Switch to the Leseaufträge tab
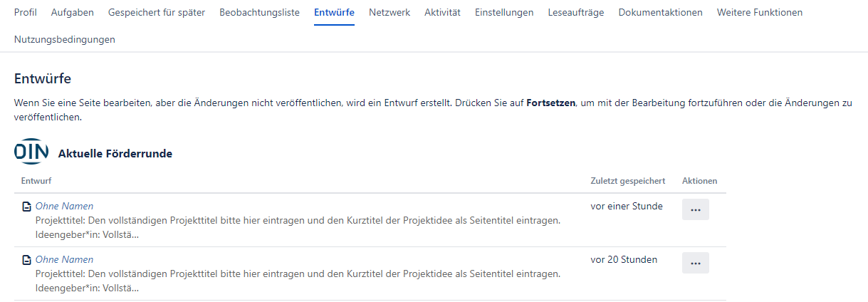This screenshot has width=868, height=302. [576, 12]
